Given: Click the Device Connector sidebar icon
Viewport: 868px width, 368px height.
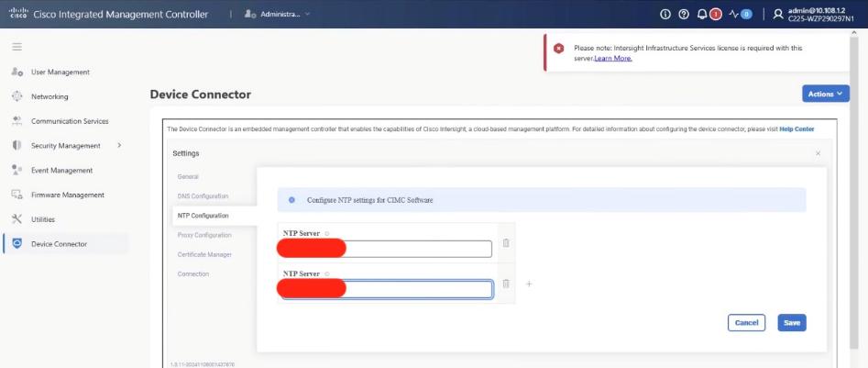Looking at the screenshot, I should [x=17, y=244].
